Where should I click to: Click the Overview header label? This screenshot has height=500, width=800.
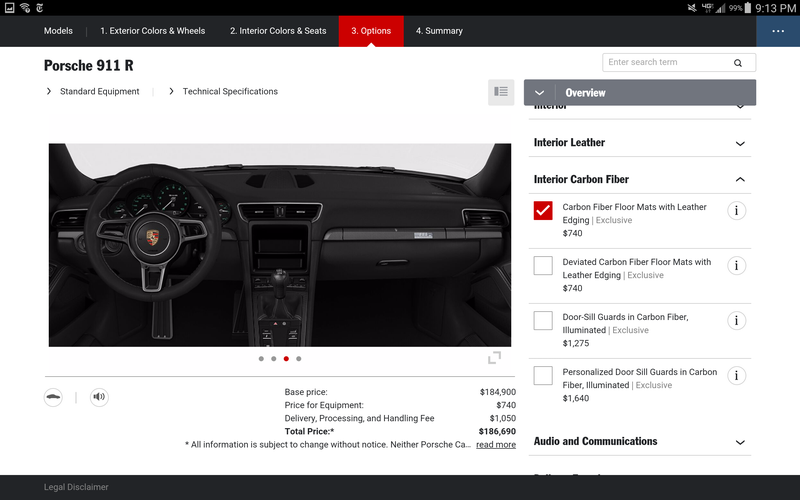585,93
